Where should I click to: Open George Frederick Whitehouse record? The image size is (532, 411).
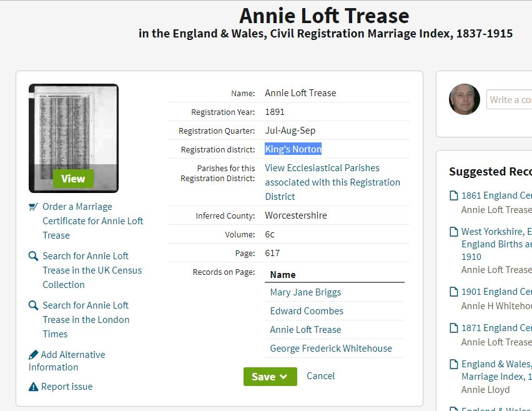pos(331,349)
